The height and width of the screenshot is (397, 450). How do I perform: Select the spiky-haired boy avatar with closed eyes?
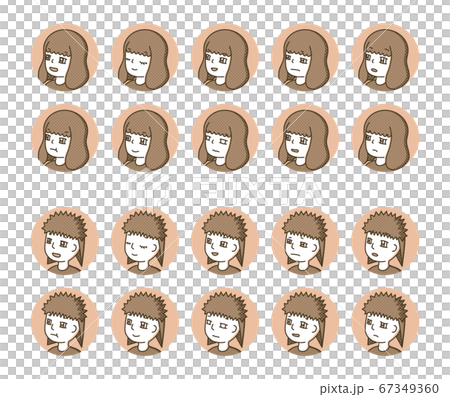tap(145, 241)
